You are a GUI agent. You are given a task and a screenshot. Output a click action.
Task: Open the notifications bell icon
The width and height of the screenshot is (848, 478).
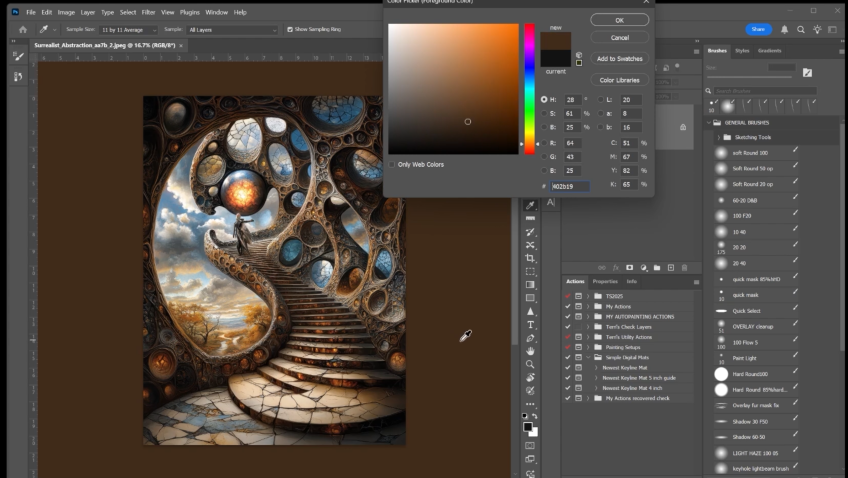point(785,30)
